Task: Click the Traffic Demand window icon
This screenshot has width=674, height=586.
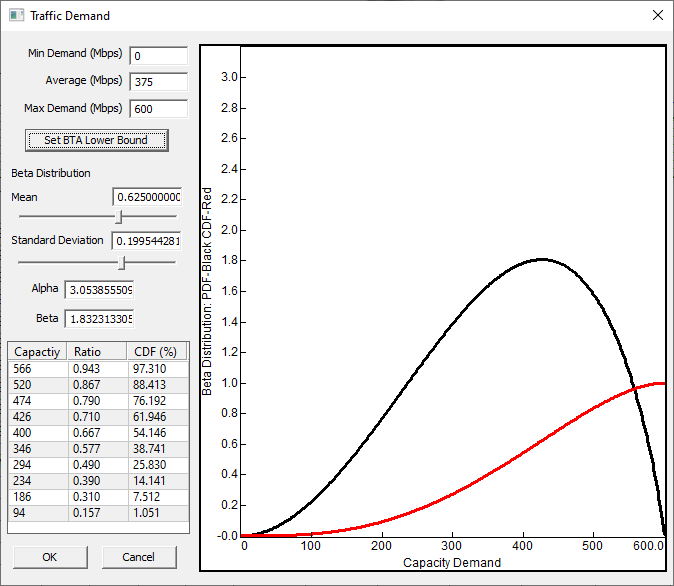Action: 16,16
